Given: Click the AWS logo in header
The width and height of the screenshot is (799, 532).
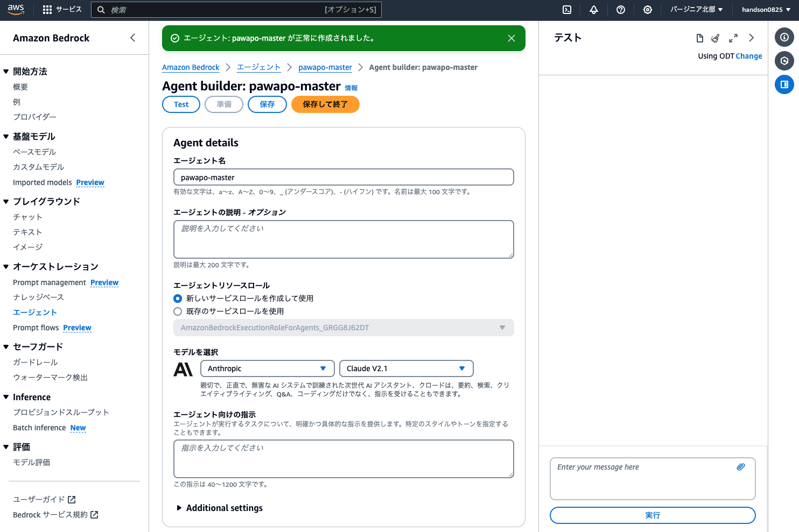Looking at the screenshot, I should click(16, 9).
